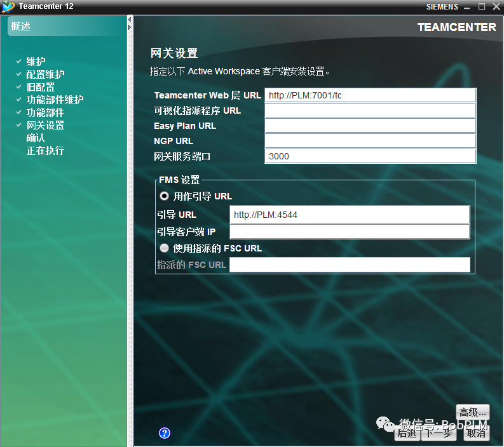Go back with the 后退 button
The height and width of the screenshot is (447, 504).
pos(407,433)
